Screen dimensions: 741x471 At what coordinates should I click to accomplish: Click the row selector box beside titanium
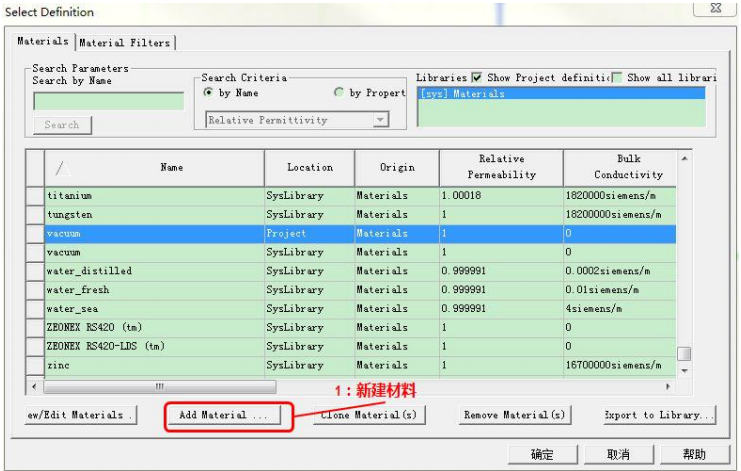point(35,196)
